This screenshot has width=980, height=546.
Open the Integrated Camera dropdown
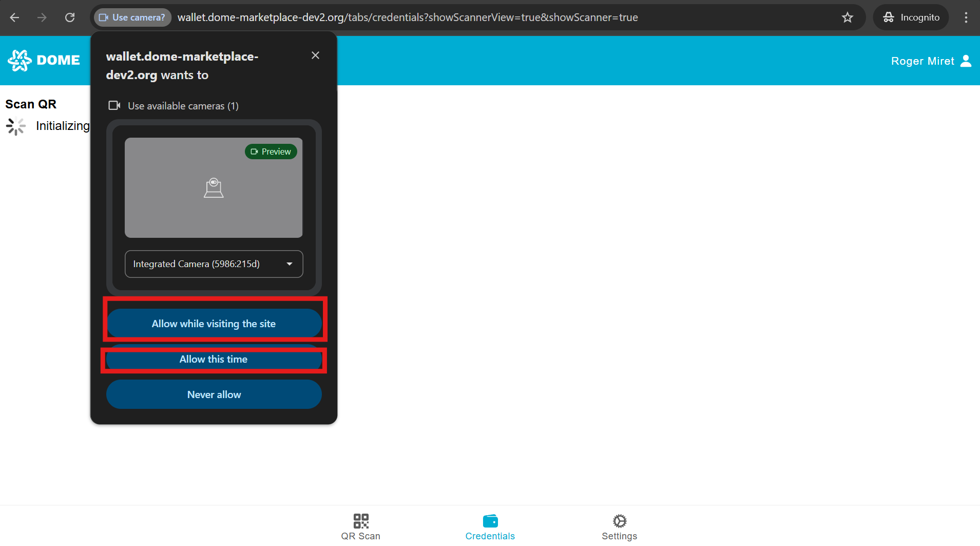coord(214,264)
